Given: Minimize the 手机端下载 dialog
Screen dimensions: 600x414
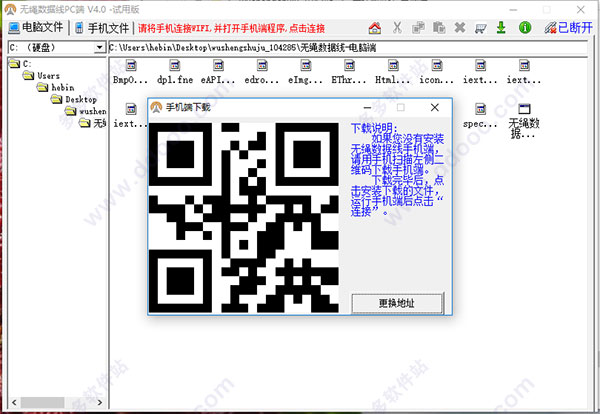Looking at the screenshot, I should pos(367,108).
